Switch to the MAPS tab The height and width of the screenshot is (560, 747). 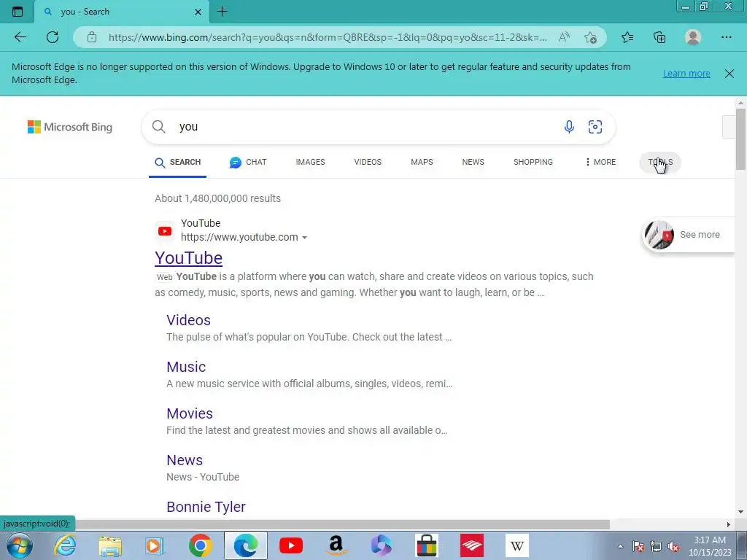click(x=422, y=162)
